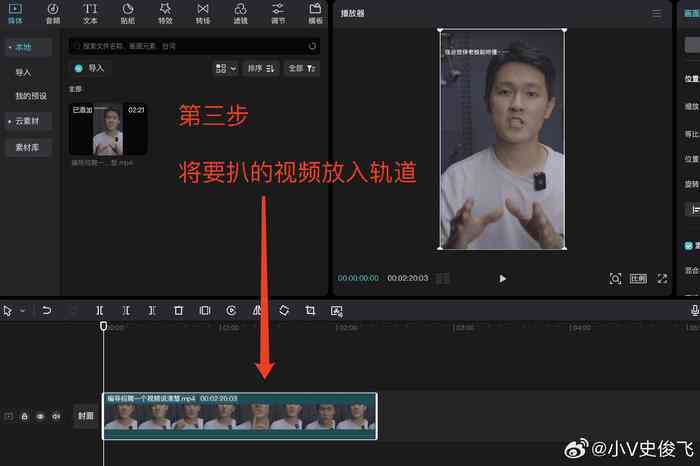Click the undo arrow
700x466 pixels.
tap(46, 310)
